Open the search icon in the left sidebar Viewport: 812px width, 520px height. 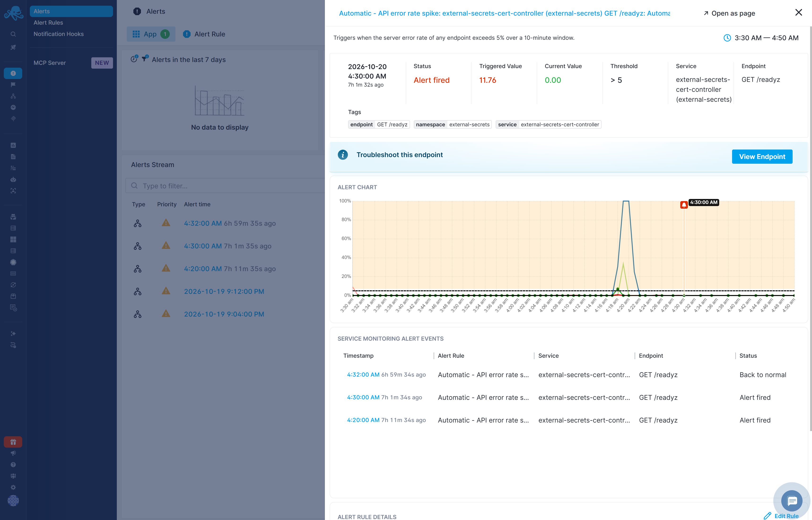(x=13, y=34)
